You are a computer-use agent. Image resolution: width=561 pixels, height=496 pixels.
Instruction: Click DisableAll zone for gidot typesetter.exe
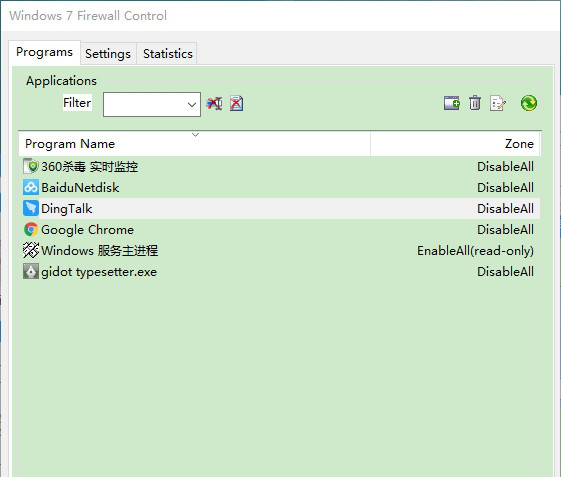point(505,272)
